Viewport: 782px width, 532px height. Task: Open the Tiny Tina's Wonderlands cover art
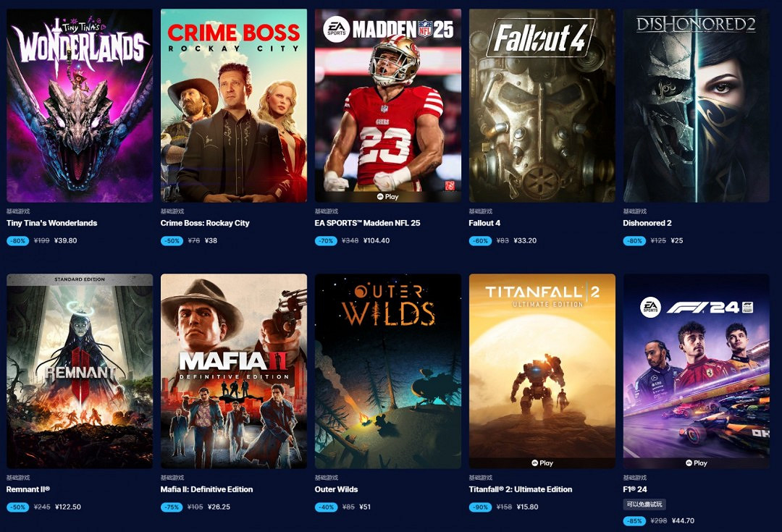(80, 106)
